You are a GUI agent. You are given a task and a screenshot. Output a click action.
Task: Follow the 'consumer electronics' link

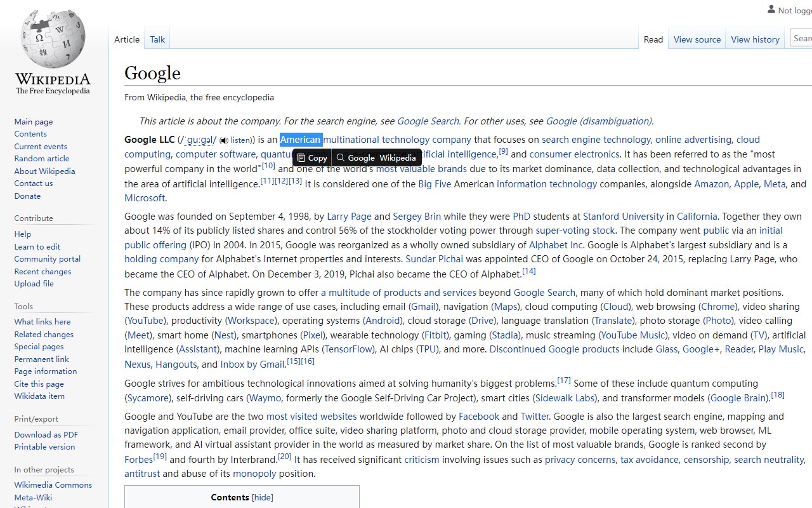click(x=574, y=154)
